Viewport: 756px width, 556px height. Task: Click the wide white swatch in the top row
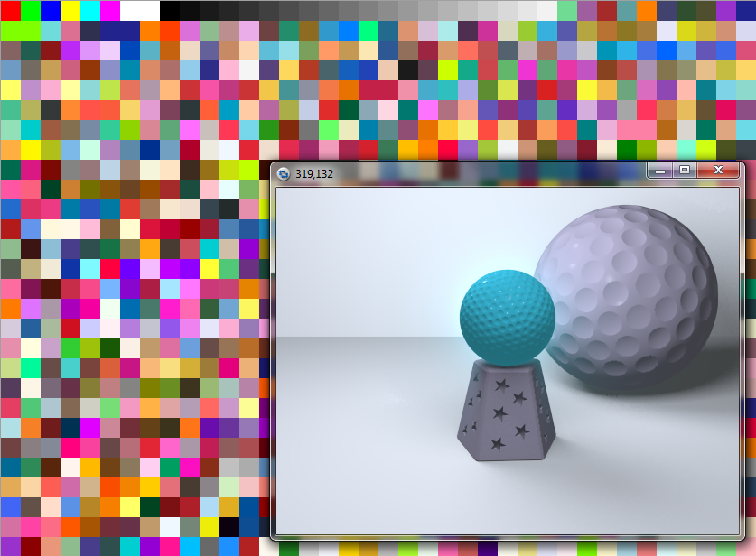tap(139, 10)
